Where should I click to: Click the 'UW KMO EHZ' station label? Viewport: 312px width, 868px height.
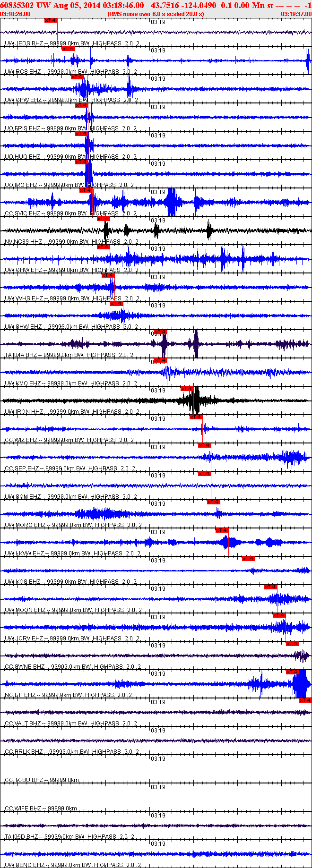(x=23, y=383)
